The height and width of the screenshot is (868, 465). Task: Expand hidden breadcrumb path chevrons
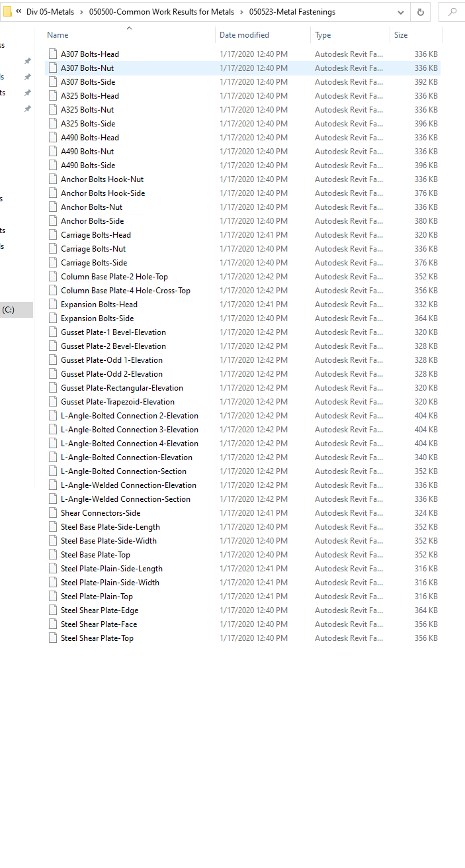tap(19, 12)
